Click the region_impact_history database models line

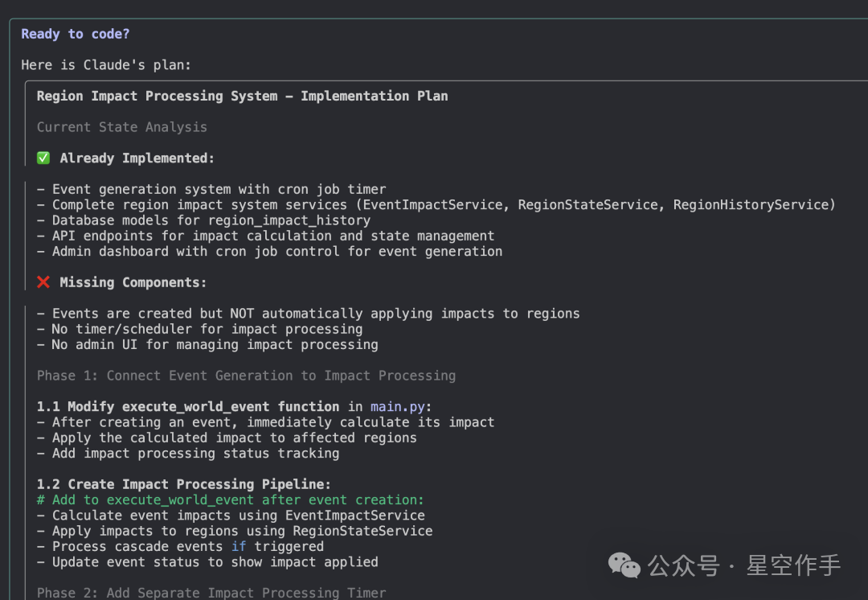tap(211, 220)
